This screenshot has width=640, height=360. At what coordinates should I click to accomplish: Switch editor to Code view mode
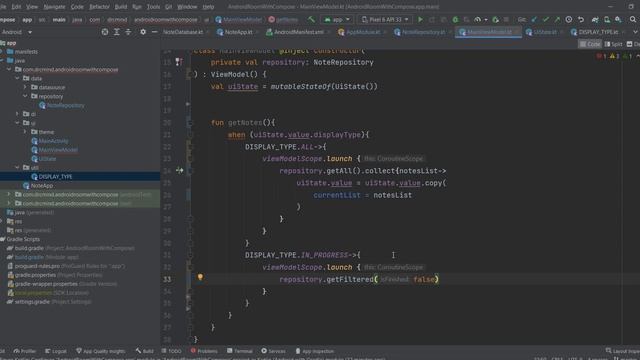(x=590, y=44)
